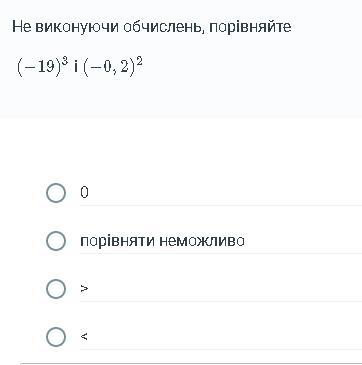Image resolution: width=362 pixels, height=365 pixels.
Task: Select the radio button for answer 0
Action: click(56, 193)
